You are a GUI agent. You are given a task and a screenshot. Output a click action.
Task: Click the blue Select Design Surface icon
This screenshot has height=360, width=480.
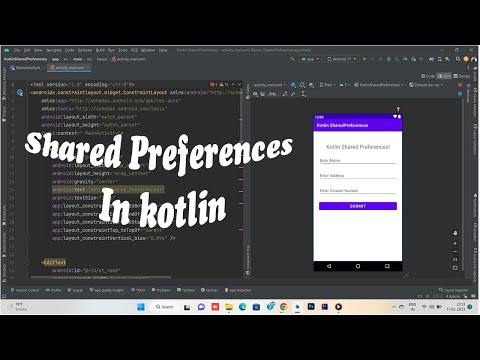coord(293,85)
